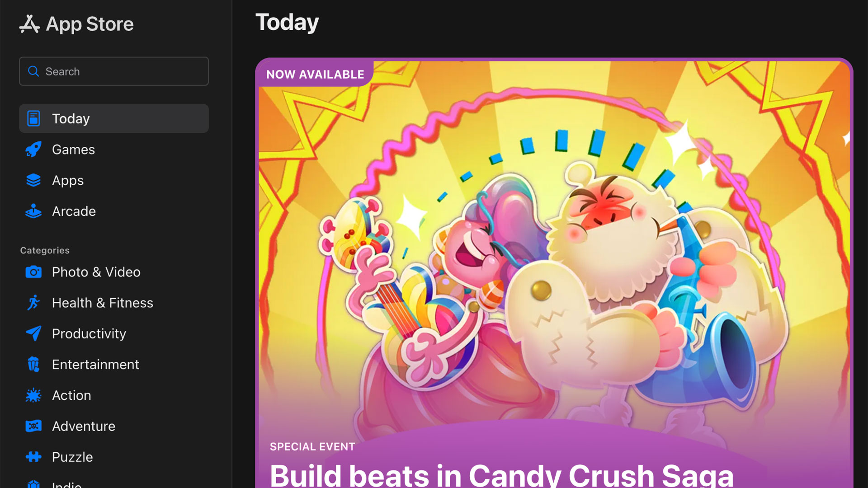
Task: Open the Adventure category
Action: click(x=114, y=426)
